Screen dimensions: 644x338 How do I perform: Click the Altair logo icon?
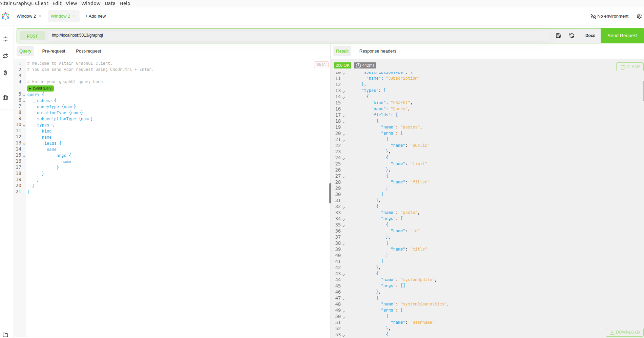click(x=5, y=16)
